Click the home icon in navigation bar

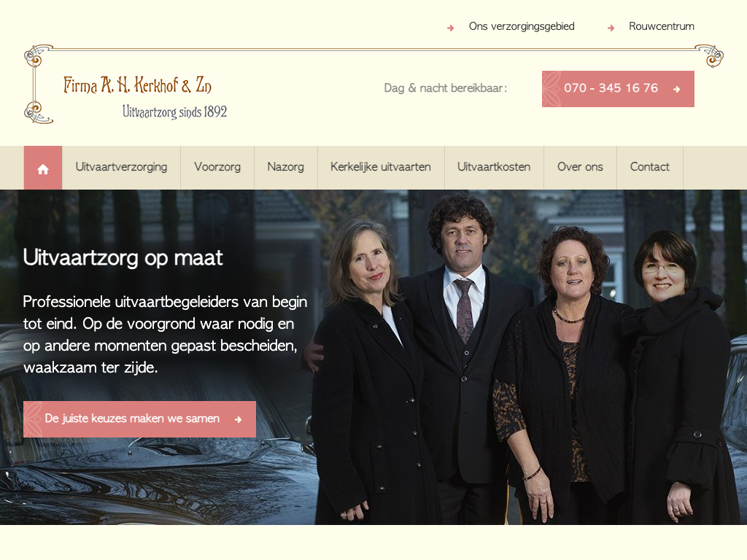pos(43,168)
